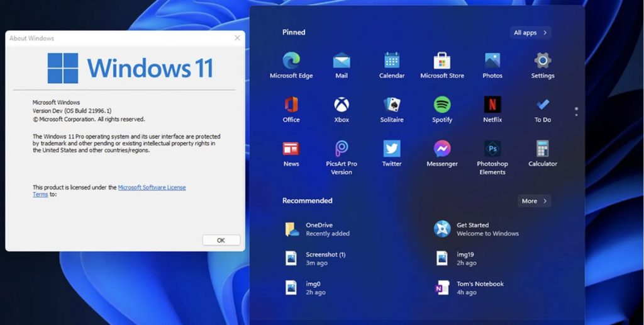Click the 'Recommended' section heading
The height and width of the screenshot is (325, 644).
tap(307, 201)
